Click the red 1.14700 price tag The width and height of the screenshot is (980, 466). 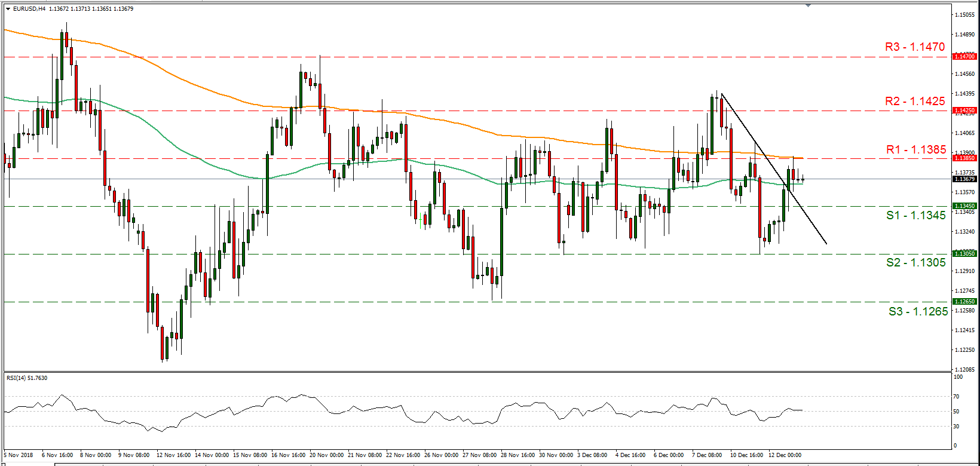[964, 57]
